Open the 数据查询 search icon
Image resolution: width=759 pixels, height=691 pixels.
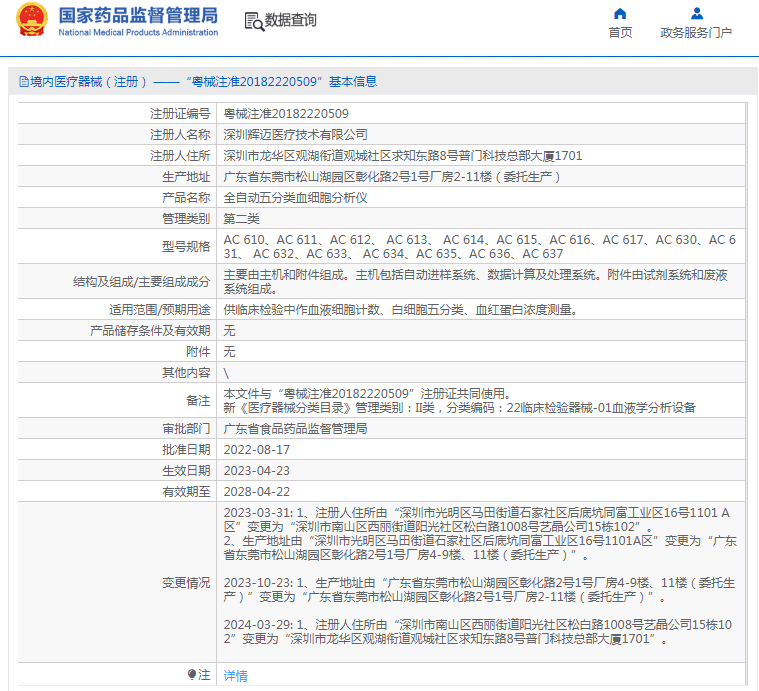pos(255,22)
